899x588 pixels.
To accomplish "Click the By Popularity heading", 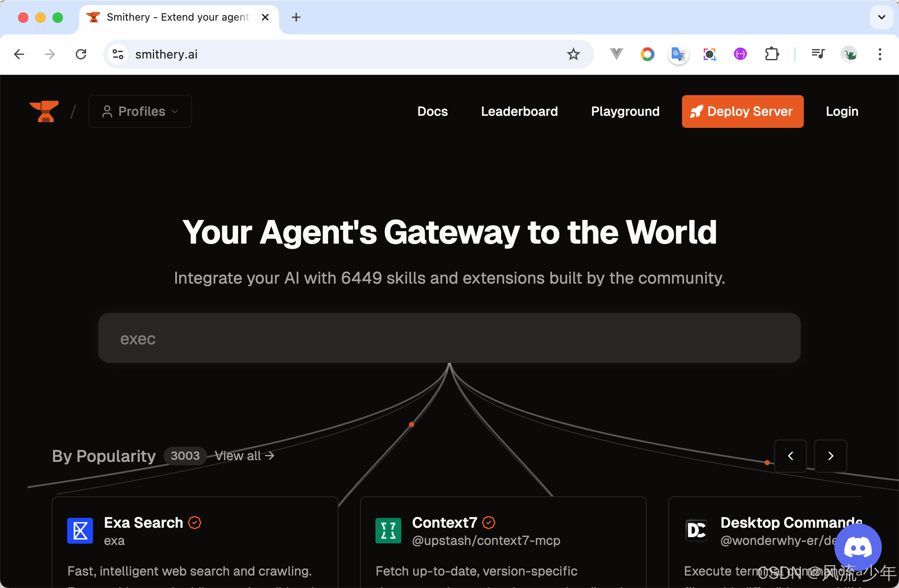I will [x=104, y=456].
